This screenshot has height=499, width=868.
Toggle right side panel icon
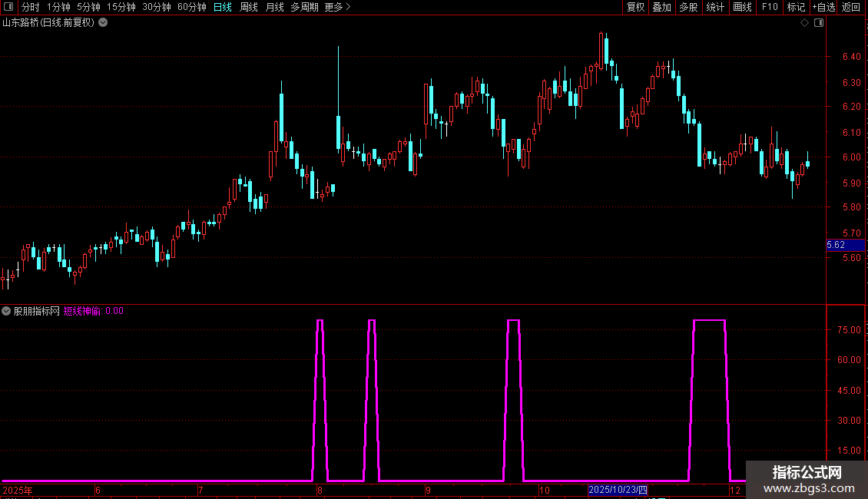819,23
